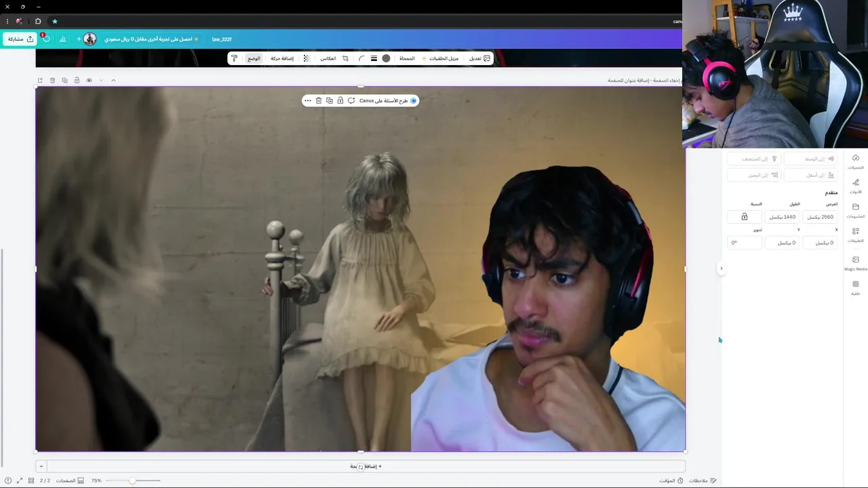Align element to middle (إلى الوسط)
The image size is (868, 488).
coord(811,159)
